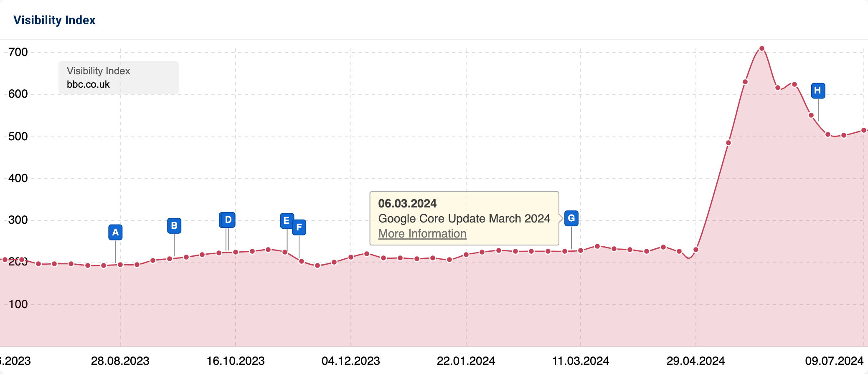
Task: Click the 16.10.2023 axis label
Action: click(236, 361)
